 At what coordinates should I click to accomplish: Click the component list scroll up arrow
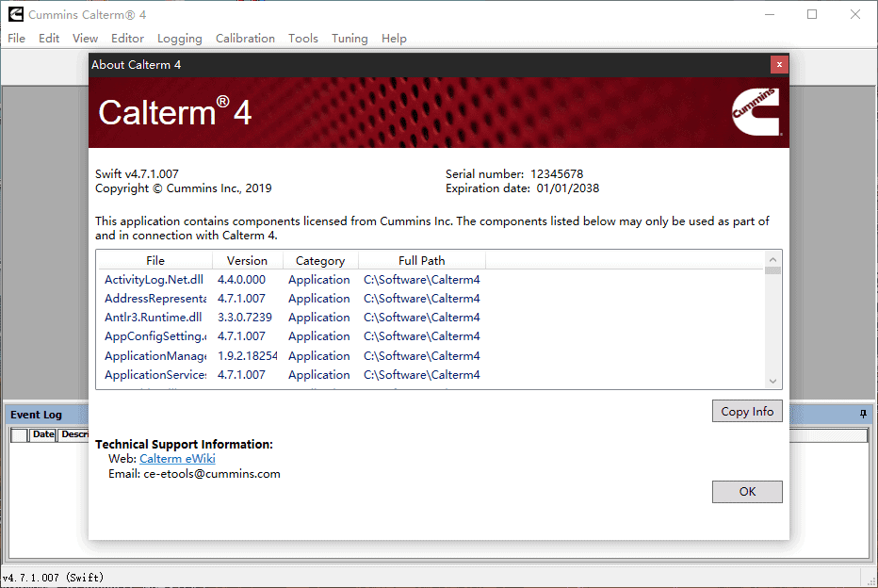(x=772, y=259)
